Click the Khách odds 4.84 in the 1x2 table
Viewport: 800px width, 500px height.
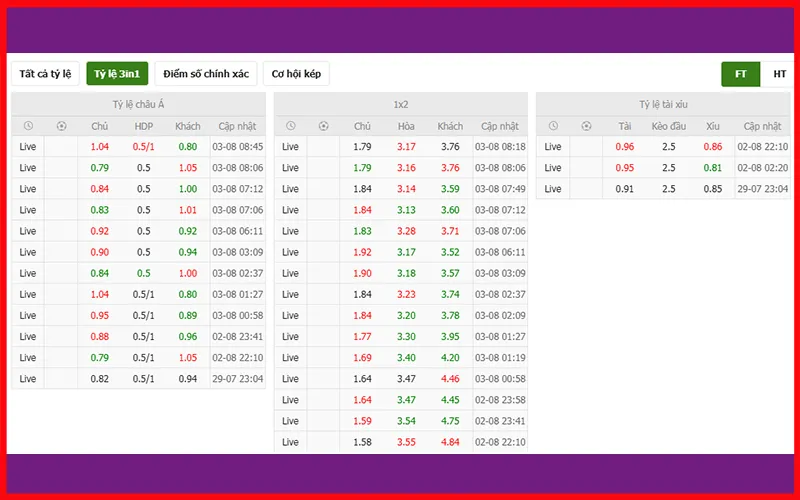[450, 441]
